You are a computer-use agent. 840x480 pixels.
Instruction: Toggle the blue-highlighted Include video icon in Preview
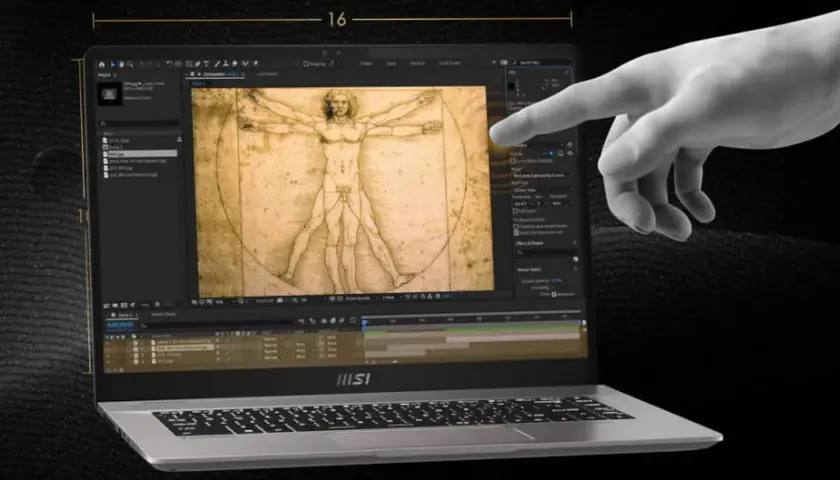[x=553, y=153]
